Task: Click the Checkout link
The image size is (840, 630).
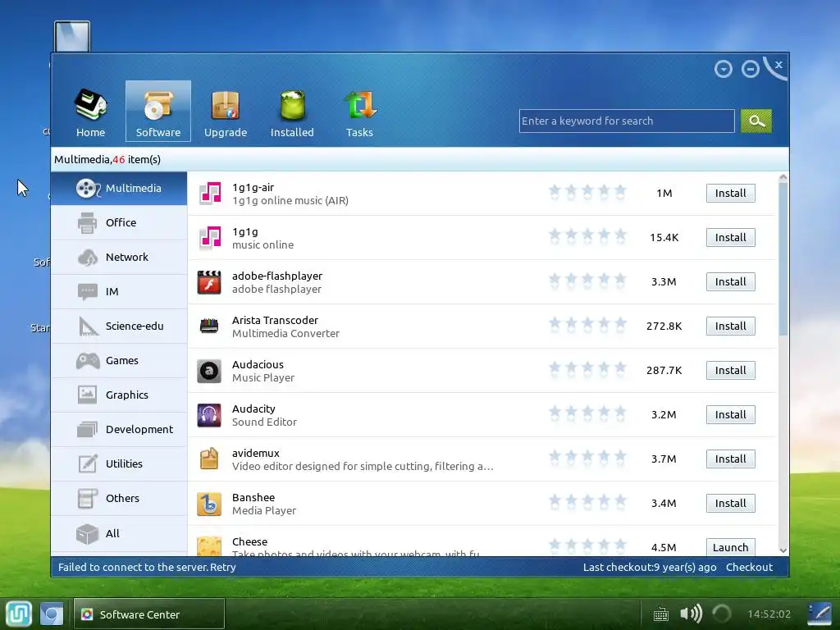Action: [749, 568]
